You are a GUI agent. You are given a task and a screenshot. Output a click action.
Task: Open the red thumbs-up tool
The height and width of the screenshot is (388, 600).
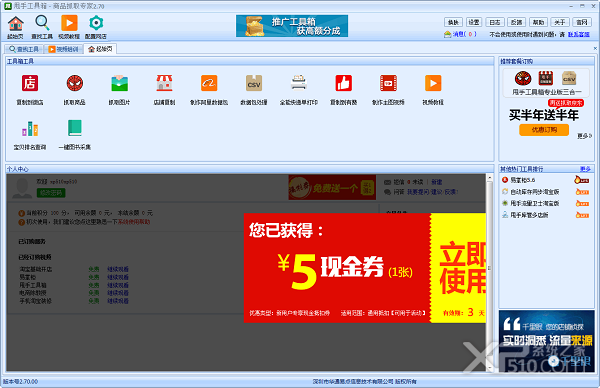[344, 83]
